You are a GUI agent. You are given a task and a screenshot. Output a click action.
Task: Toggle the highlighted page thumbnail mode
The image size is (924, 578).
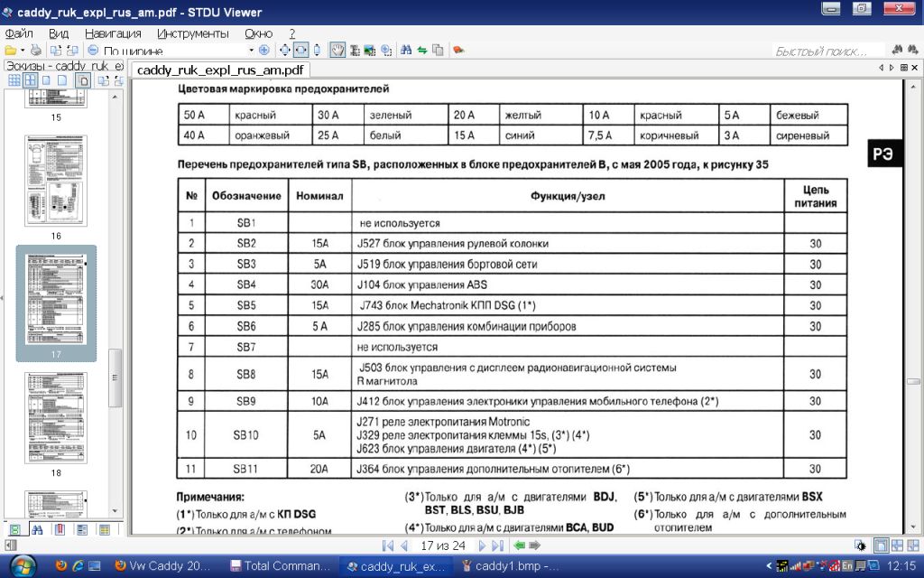click(83, 80)
